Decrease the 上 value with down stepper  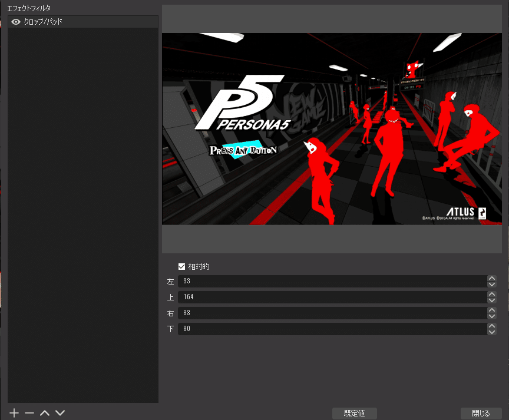point(492,300)
